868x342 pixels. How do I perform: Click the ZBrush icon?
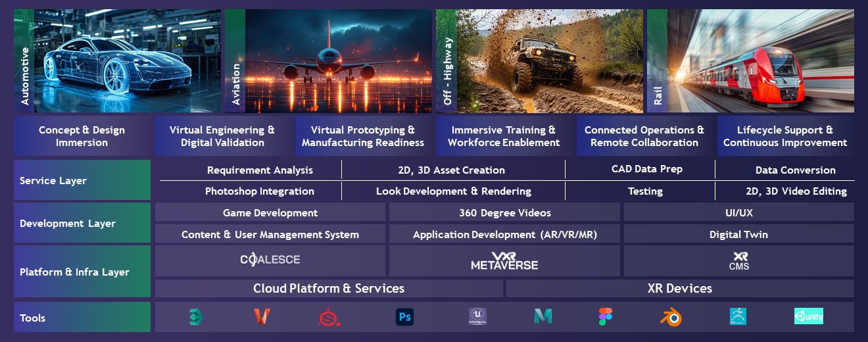point(738,317)
